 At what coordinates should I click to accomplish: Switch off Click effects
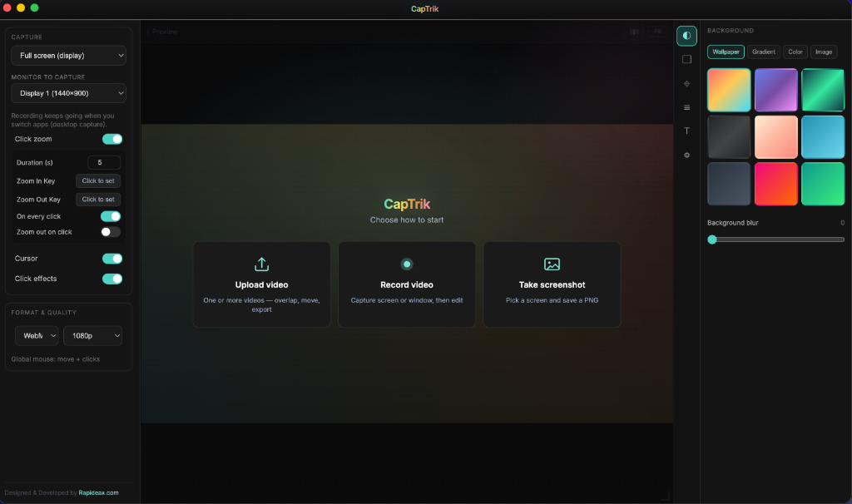point(112,279)
